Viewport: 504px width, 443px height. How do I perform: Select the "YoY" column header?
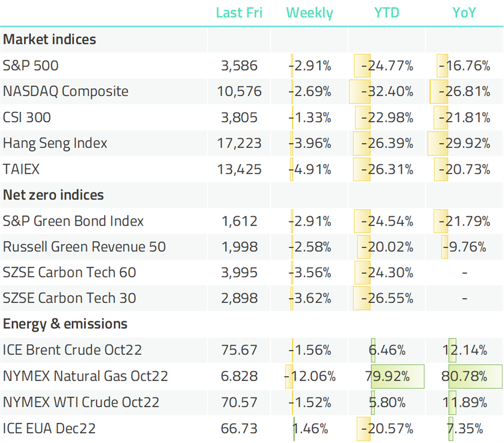(x=464, y=13)
